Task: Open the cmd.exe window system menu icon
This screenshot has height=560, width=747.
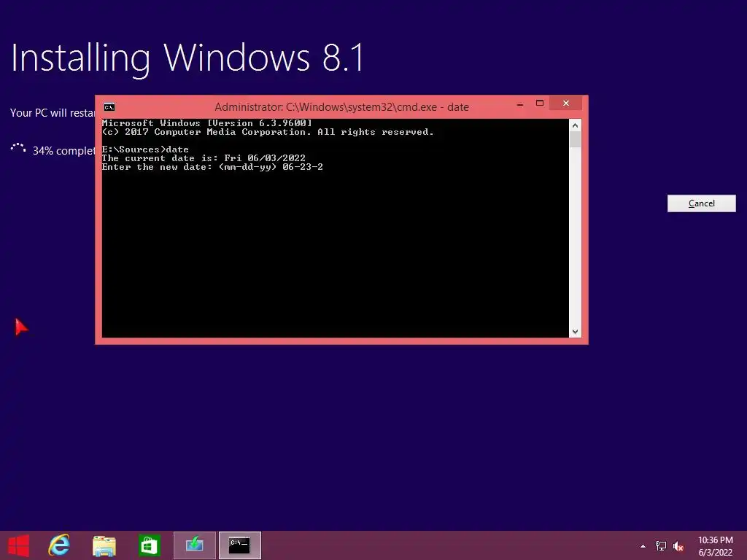Action: pyautogui.click(x=109, y=107)
